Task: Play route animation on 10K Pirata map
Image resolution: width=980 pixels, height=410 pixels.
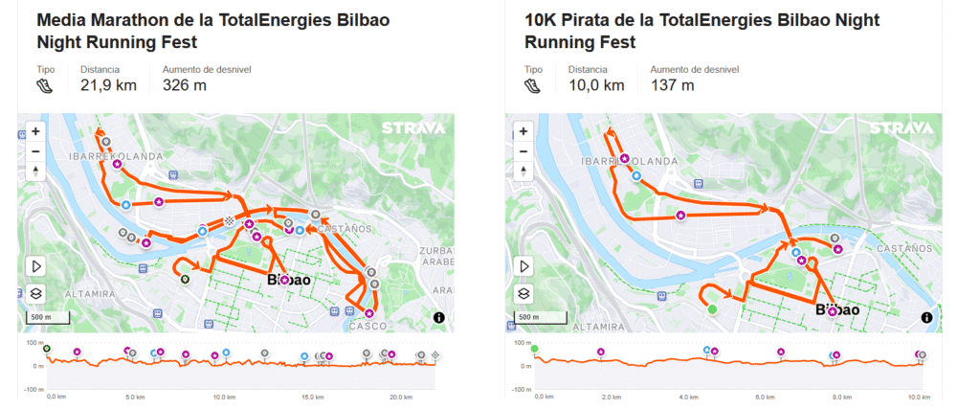Action: [x=523, y=266]
